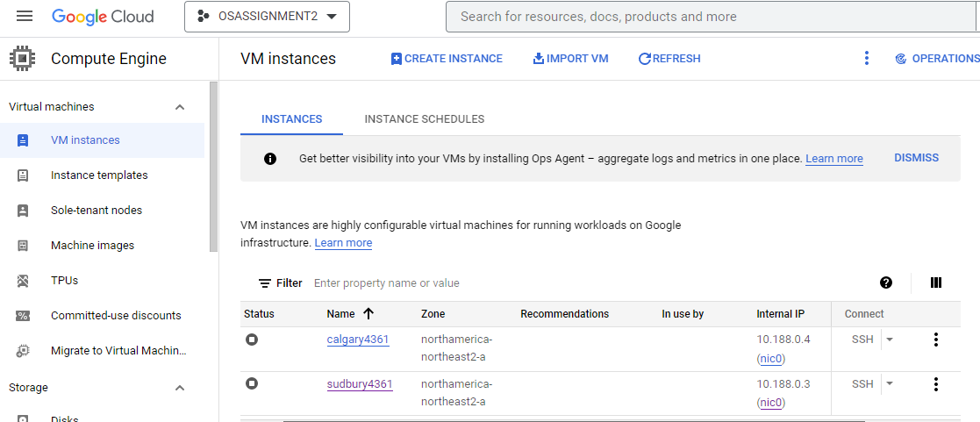Collapse the Virtual machines section

[180, 107]
